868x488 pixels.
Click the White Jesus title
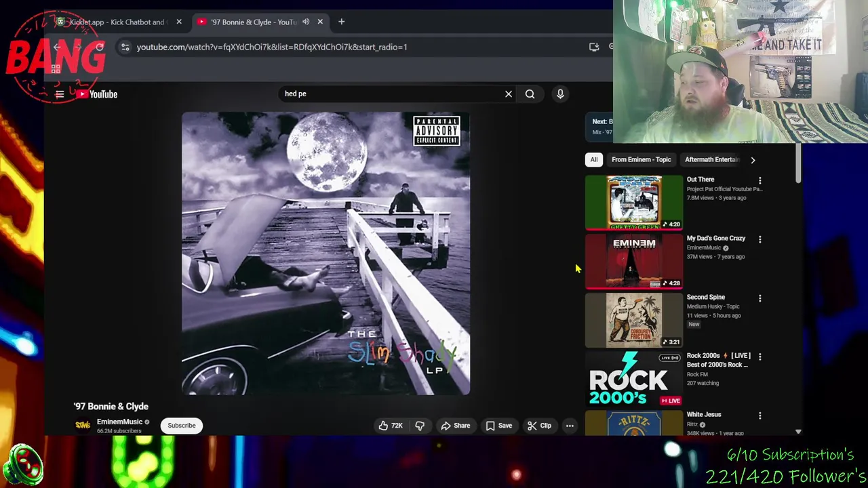click(x=704, y=414)
